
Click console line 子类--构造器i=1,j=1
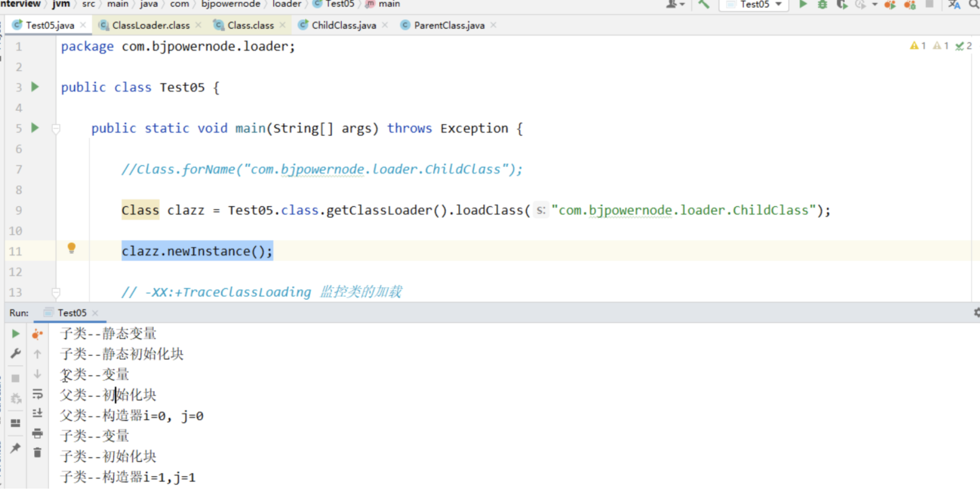coord(128,477)
